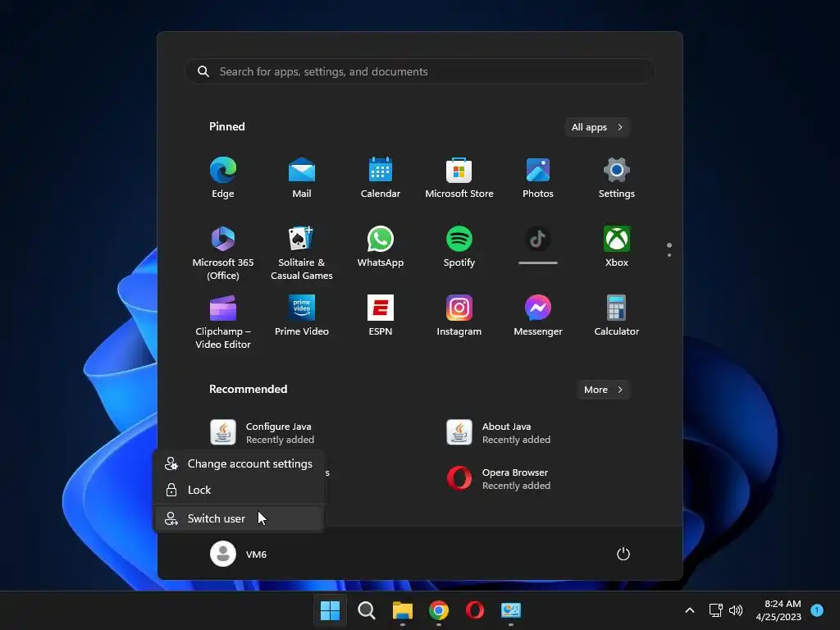Launch the Xbox app
840x630 pixels.
(617, 246)
